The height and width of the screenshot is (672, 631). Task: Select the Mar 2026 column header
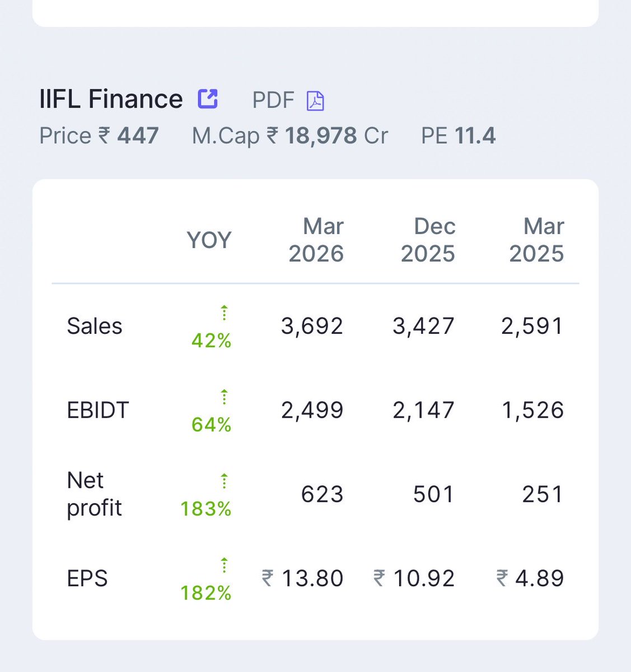(x=316, y=240)
